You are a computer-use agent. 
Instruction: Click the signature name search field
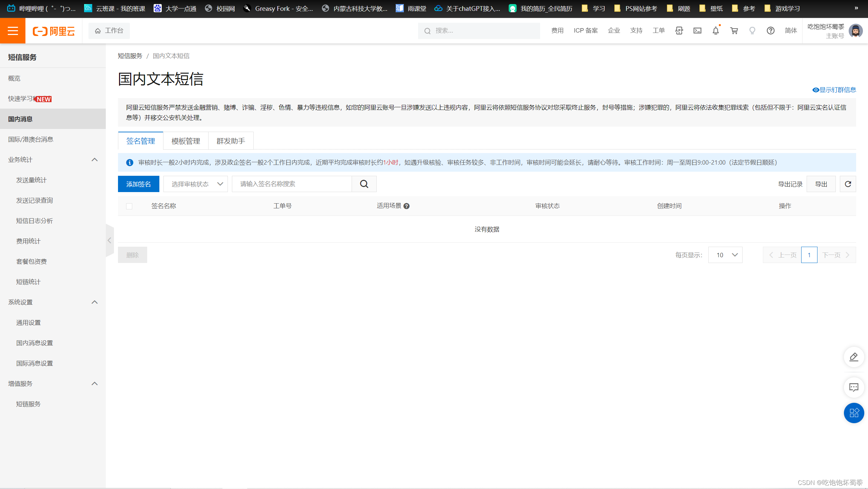point(292,184)
